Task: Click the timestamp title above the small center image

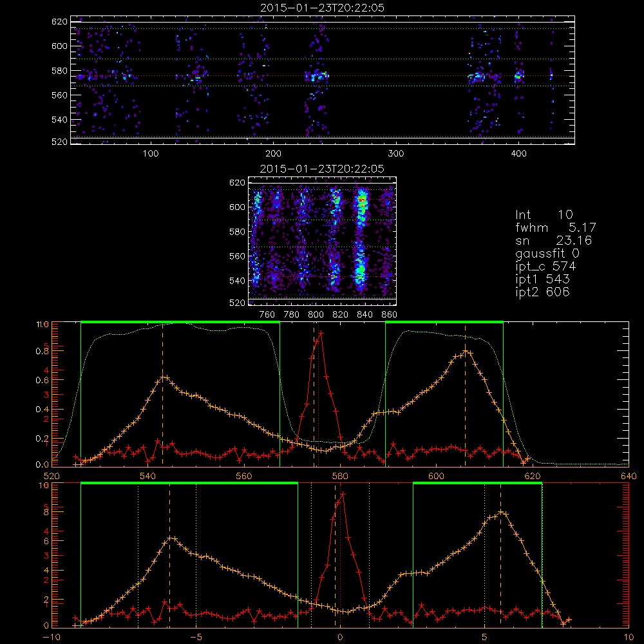Action: (323, 169)
